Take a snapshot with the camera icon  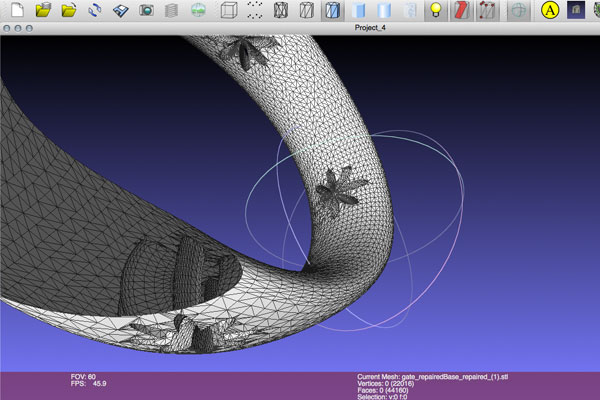[x=146, y=10]
